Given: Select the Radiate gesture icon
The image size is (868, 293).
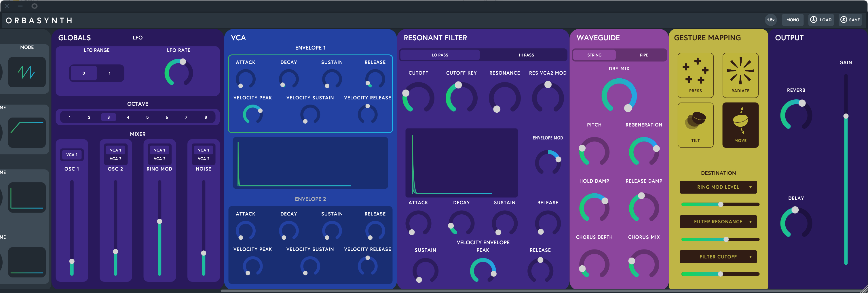Looking at the screenshot, I should coord(740,75).
